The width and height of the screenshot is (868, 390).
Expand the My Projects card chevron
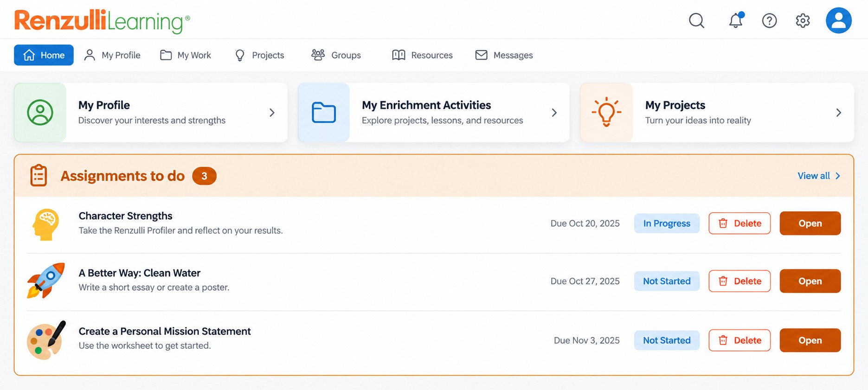pyautogui.click(x=838, y=113)
